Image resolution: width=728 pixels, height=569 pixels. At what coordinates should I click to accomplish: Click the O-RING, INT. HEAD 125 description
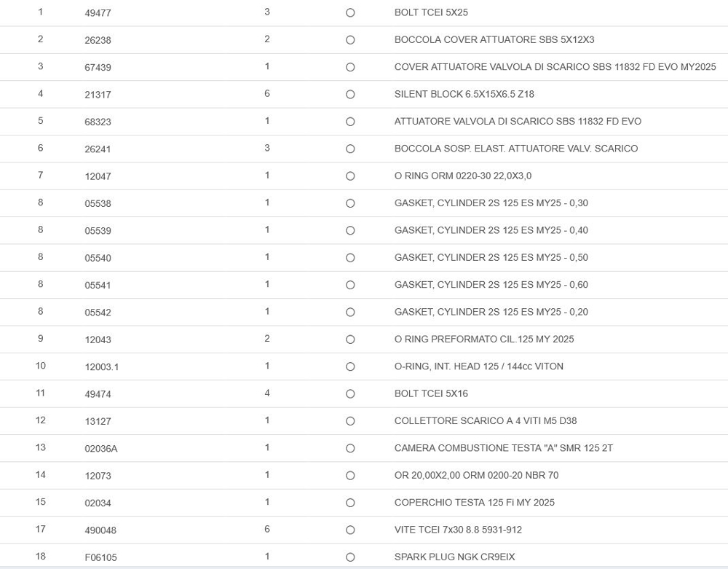tap(478, 366)
